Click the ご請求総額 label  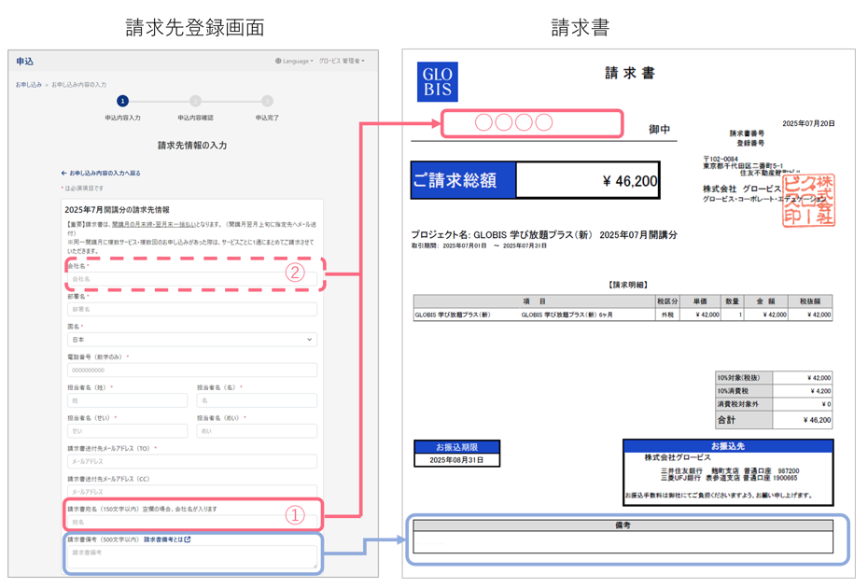click(x=463, y=180)
